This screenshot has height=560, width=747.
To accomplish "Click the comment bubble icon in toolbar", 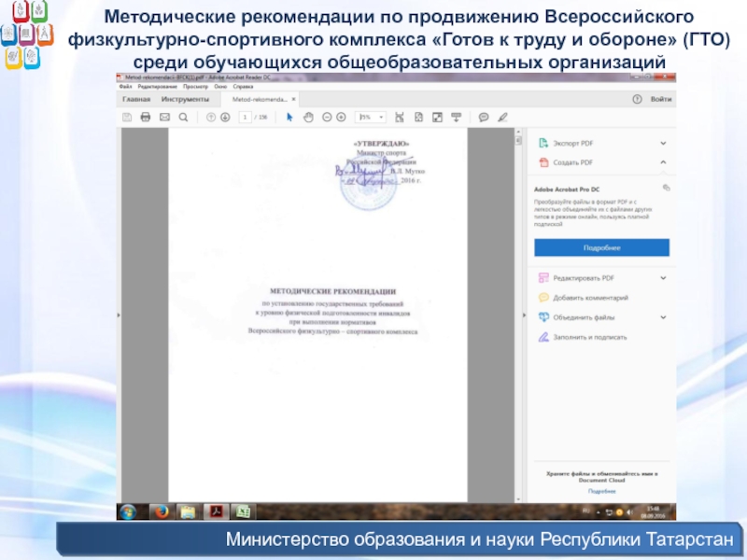I will 484,117.
